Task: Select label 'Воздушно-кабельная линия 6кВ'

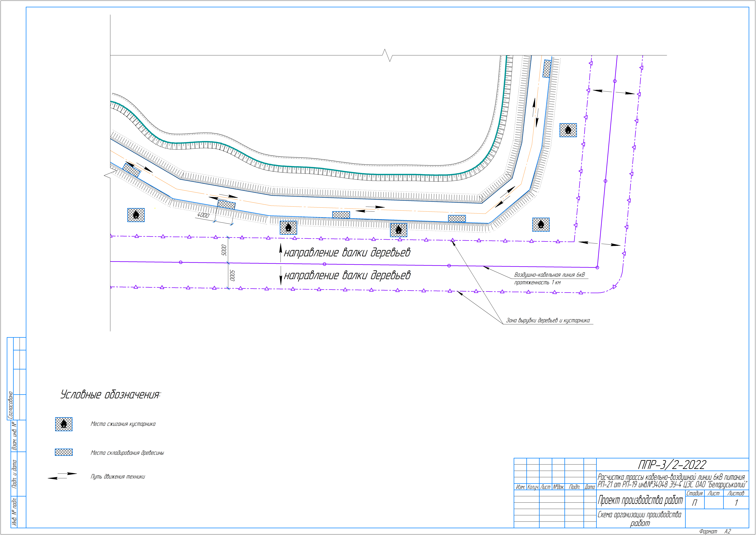Action: coord(549,275)
